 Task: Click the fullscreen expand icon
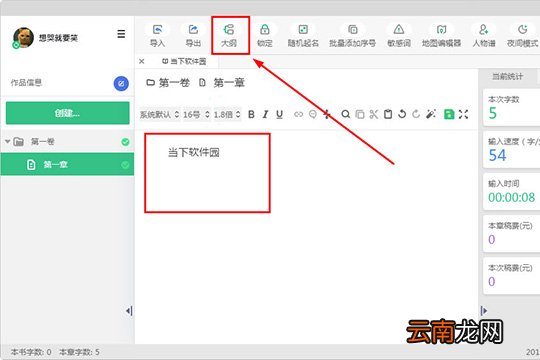point(464,114)
